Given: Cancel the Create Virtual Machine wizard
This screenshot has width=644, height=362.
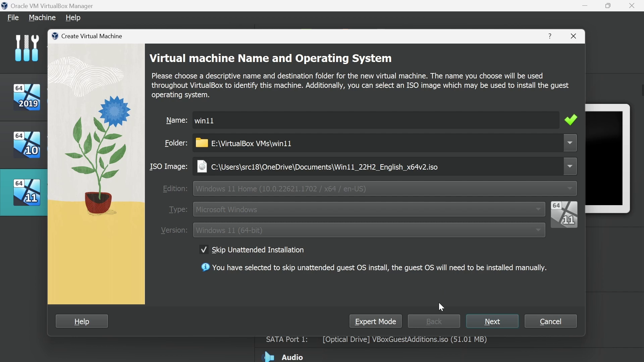Looking at the screenshot, I should coord(550,321).
